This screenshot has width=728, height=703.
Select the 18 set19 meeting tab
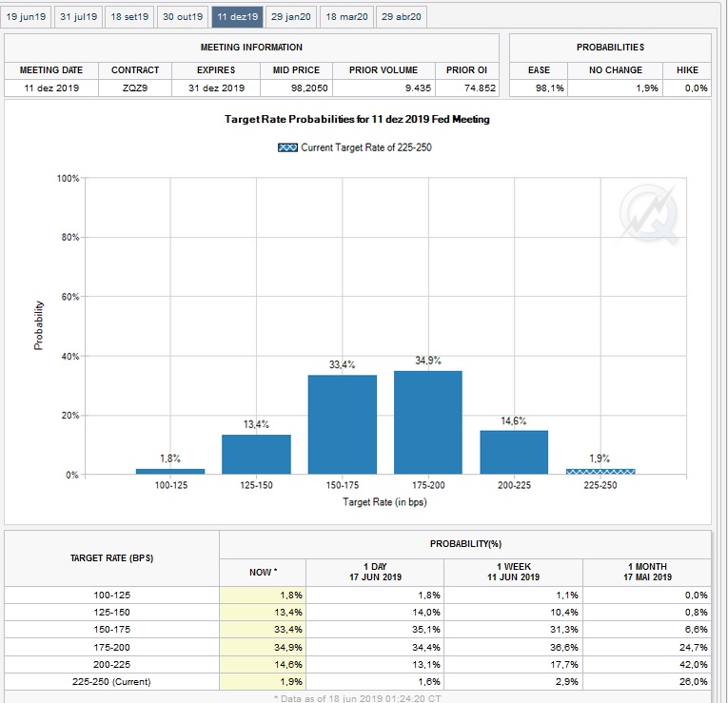click(129, 17)
